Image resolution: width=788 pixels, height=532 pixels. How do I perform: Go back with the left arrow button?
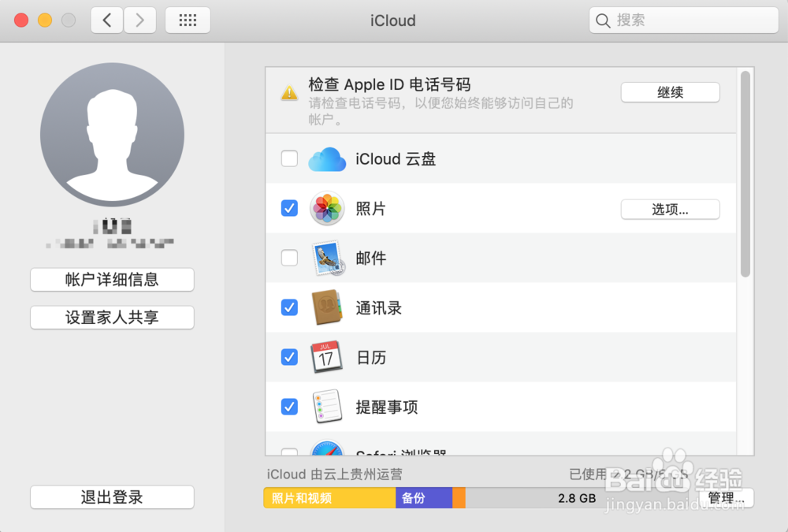(106, 20)
